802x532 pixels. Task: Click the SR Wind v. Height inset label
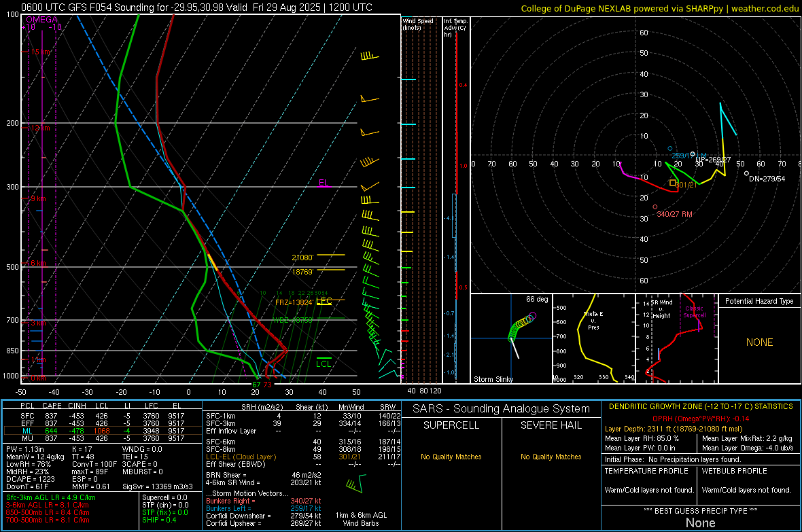coord(661,309)
